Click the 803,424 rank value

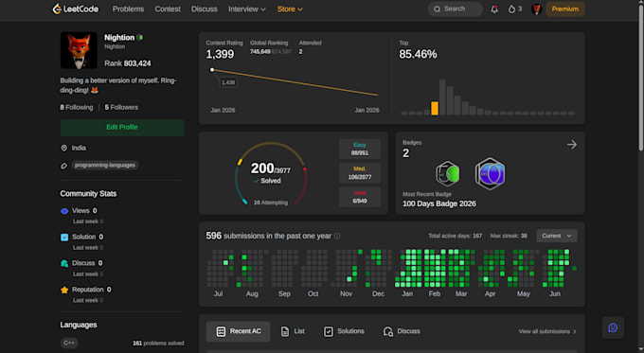click(x=137, y=63)
